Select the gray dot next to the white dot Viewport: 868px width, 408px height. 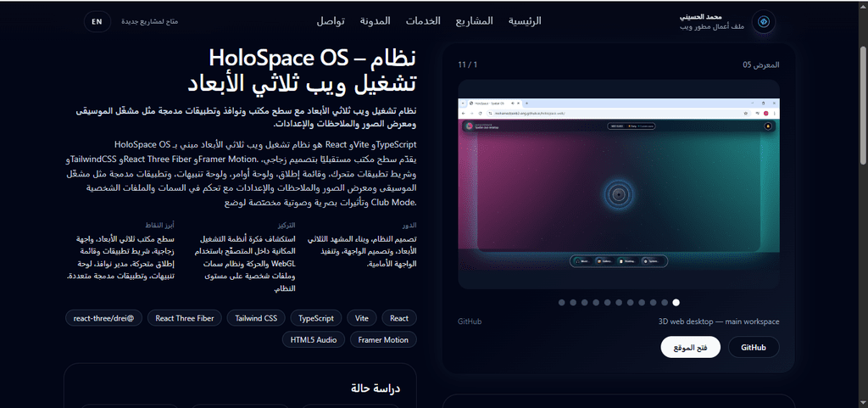pos(665,302)
